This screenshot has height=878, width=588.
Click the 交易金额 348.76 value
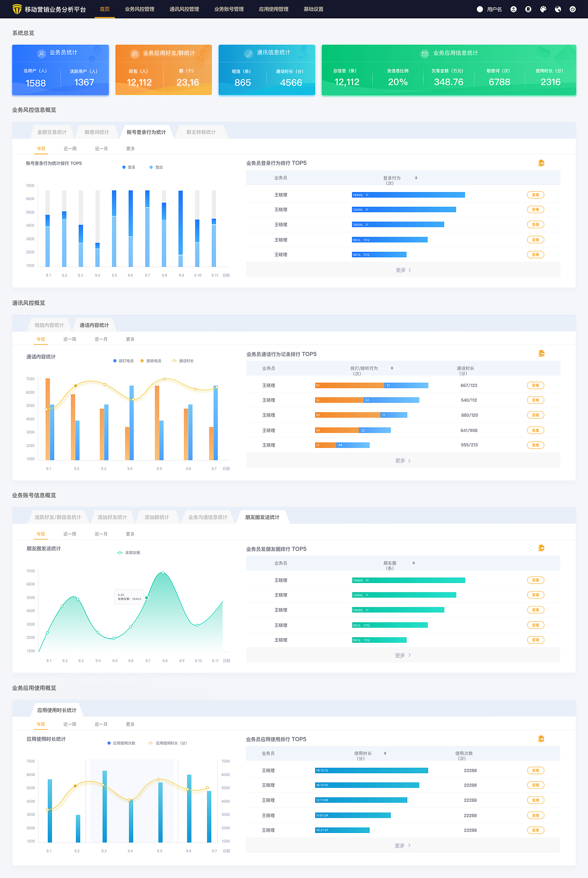coord(448,82)
